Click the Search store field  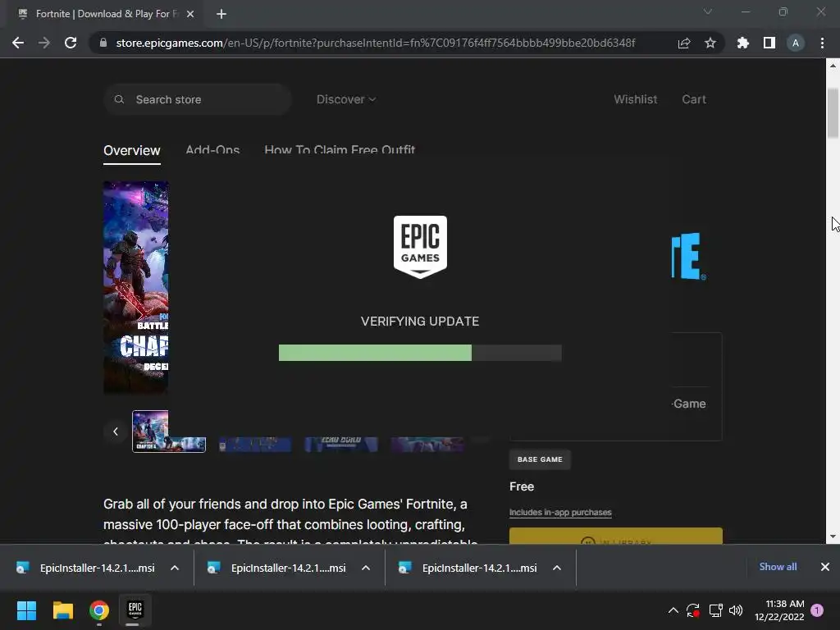click(x=197, y=99)
